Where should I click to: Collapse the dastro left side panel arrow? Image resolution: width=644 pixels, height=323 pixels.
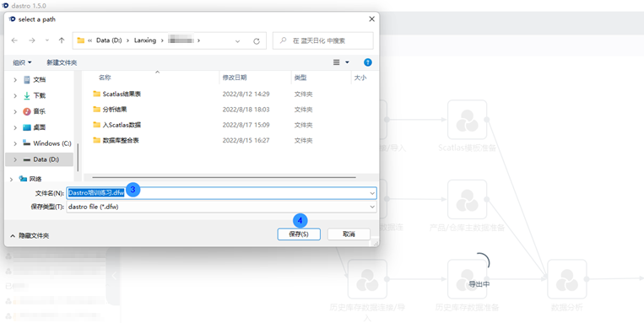(x=114, y=276)
